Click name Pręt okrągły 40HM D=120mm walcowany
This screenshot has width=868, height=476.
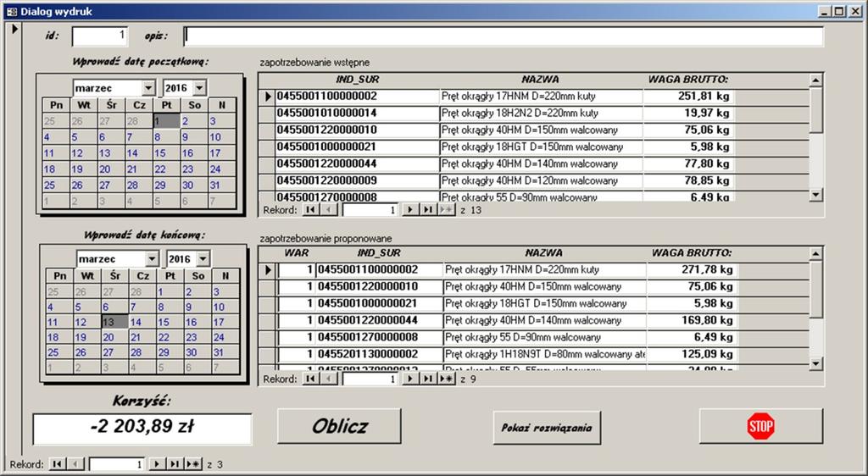tap(541, 180)
